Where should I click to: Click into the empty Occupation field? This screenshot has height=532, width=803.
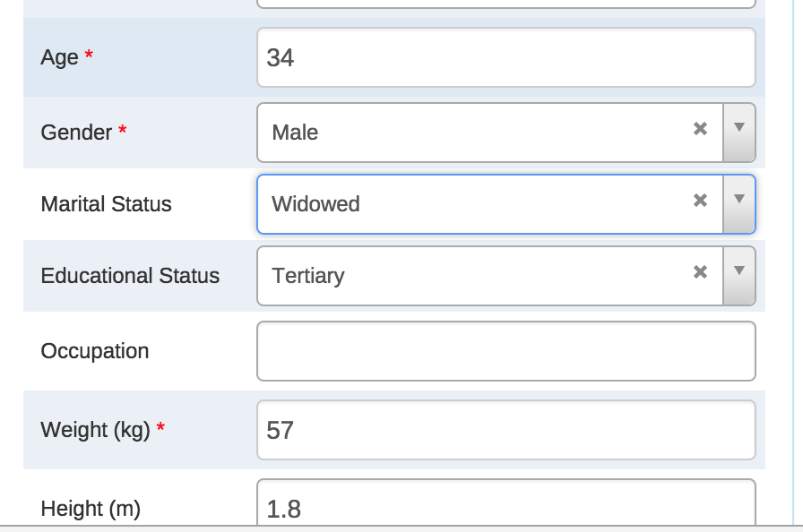point(505,351)
